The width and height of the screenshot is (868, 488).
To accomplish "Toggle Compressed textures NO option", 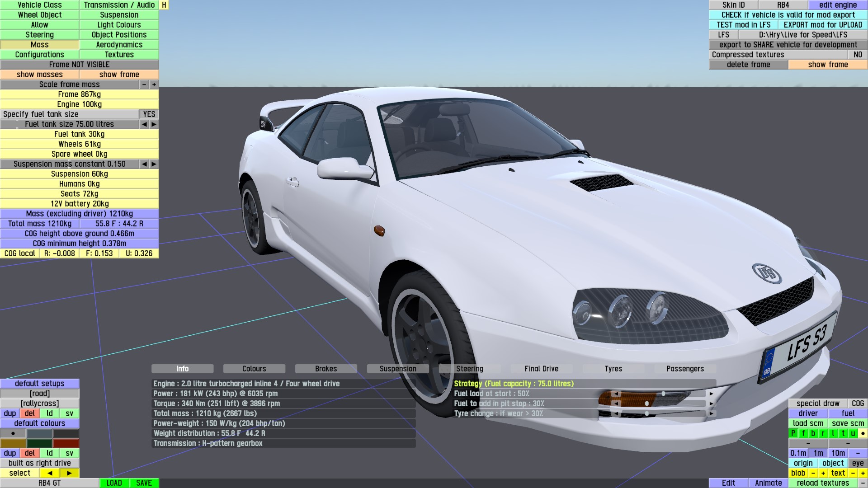I will [x=858, y=55].
